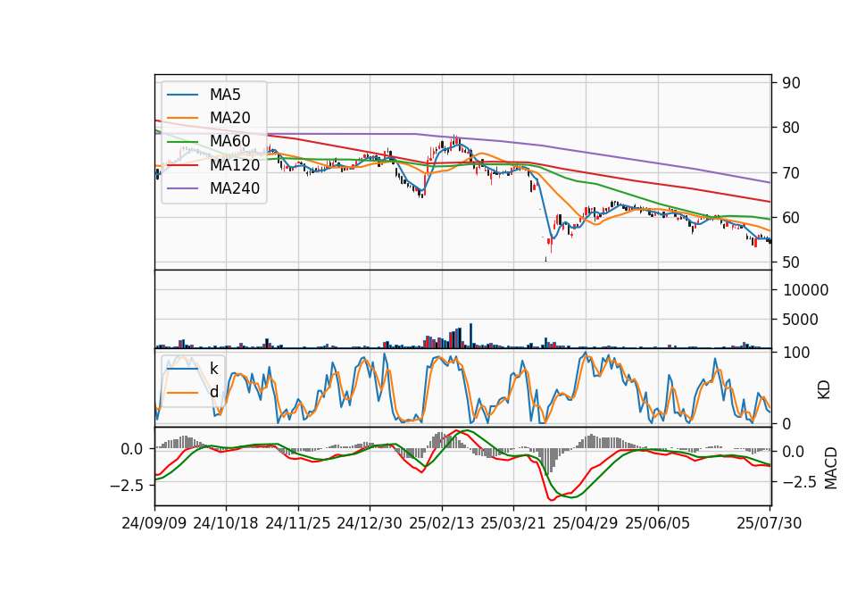Click the 24/10/18 date tick label

click(226, 523)
